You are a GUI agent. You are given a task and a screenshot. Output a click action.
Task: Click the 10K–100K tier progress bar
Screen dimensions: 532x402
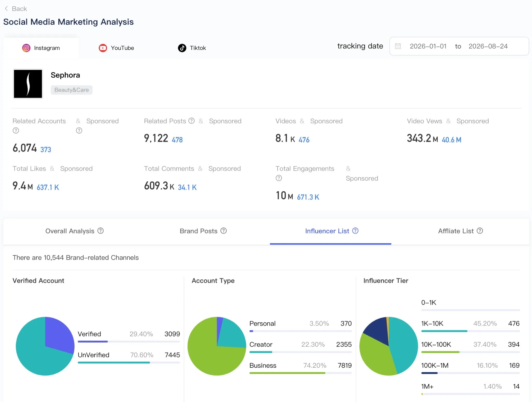coord(470,352)
